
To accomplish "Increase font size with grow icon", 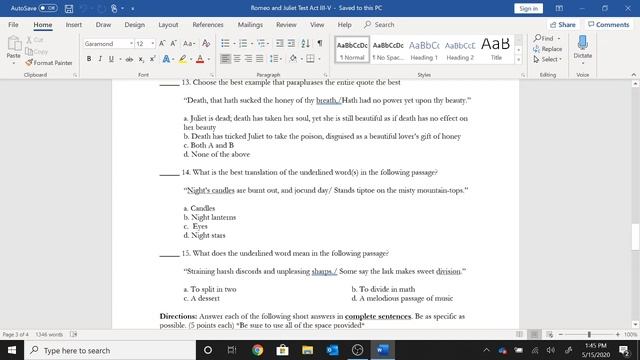I will coord(162,43).
